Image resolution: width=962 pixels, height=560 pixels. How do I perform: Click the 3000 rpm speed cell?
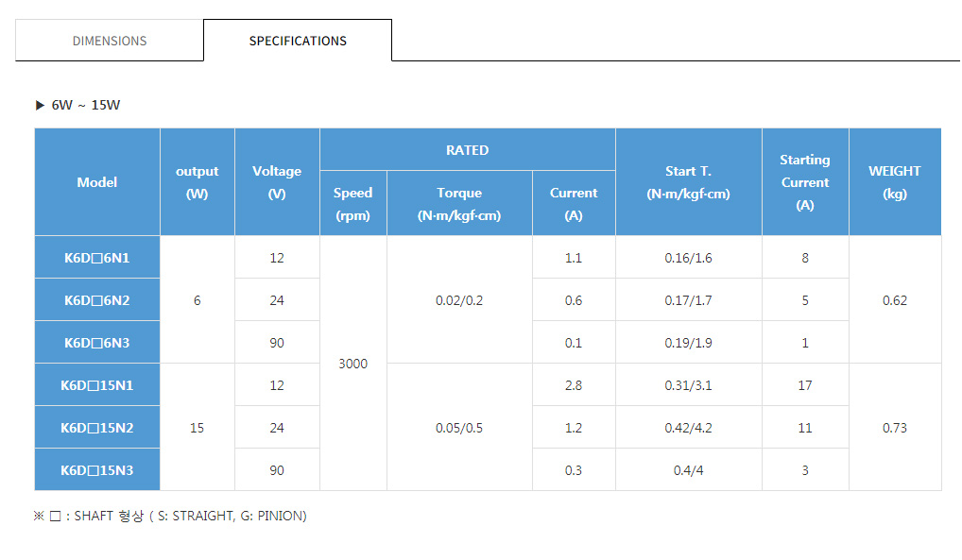(353, 364)
